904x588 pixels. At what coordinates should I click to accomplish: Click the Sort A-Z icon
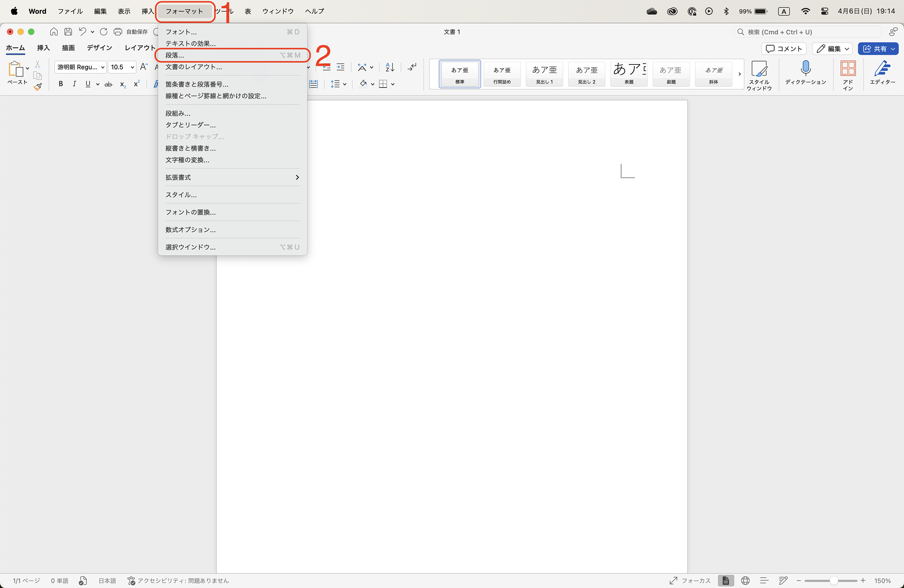[390, 67]
